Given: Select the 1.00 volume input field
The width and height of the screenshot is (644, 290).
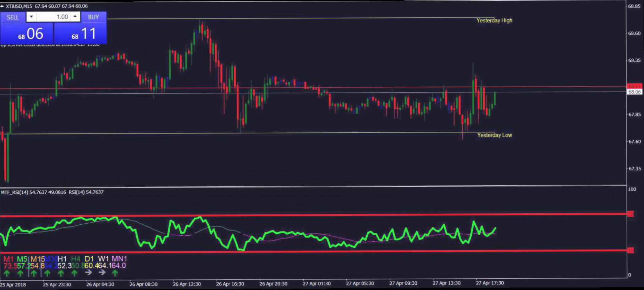Looking at the screenshot, I should coord(53,17).
